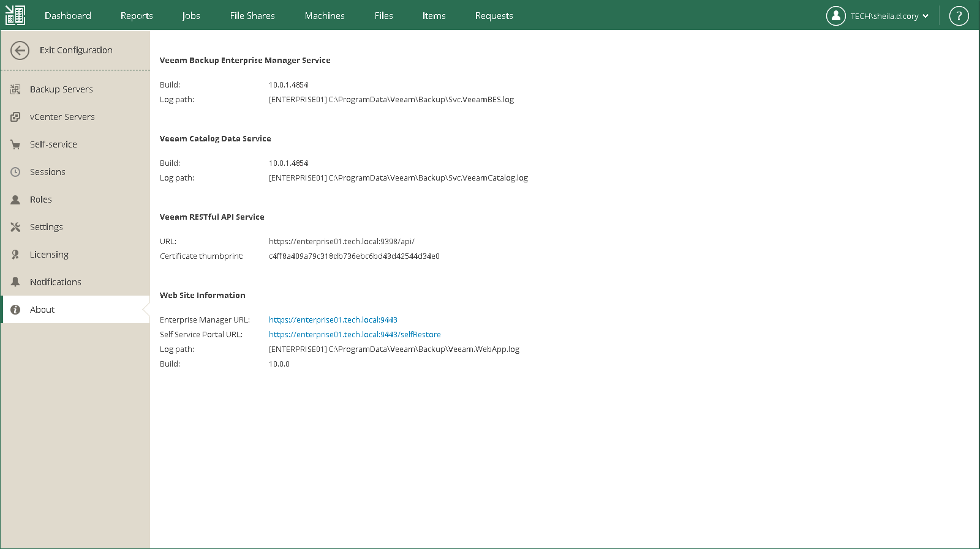The height and width of the screenshot is (549, 980).
Task: Go to Self-service configuration
Action: point(75,144)
